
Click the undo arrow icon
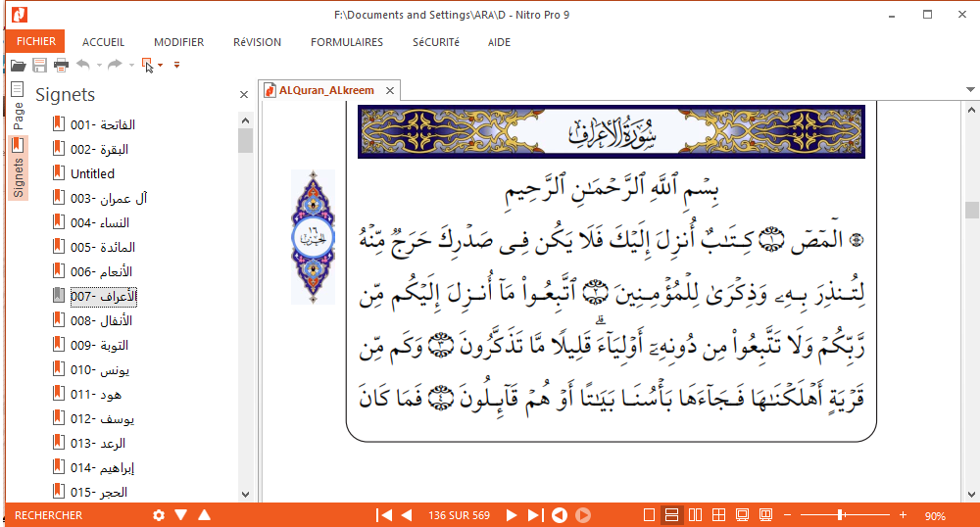82,65
